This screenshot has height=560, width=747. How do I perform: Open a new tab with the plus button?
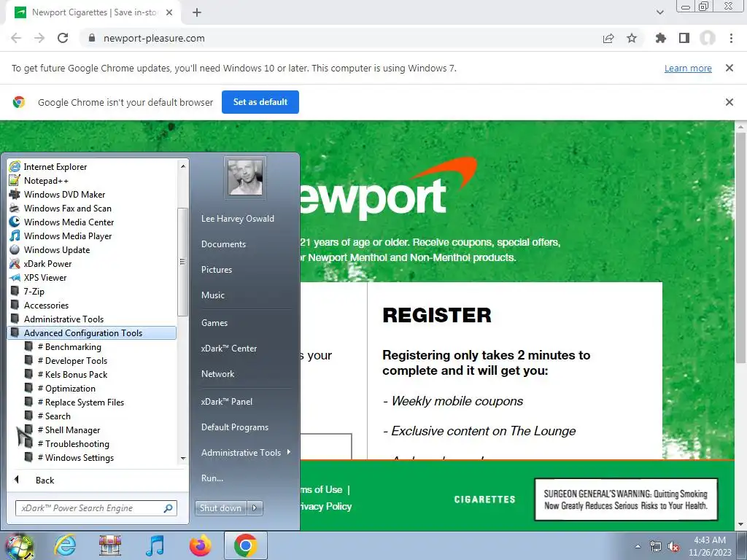[x=197, y=12]
